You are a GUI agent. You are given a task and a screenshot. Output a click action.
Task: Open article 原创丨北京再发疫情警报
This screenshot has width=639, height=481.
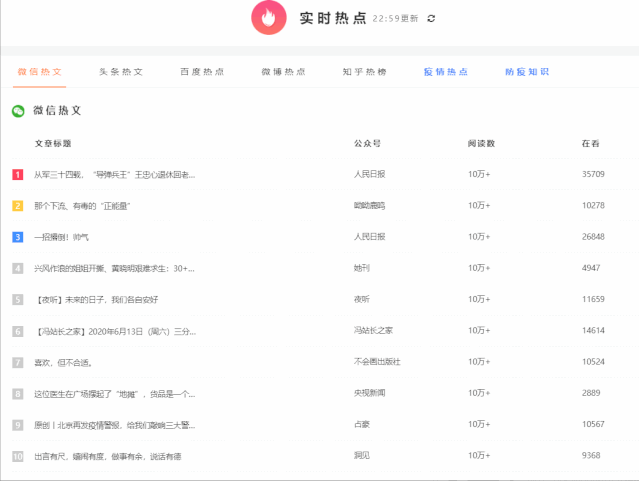(x=115, y=425)
